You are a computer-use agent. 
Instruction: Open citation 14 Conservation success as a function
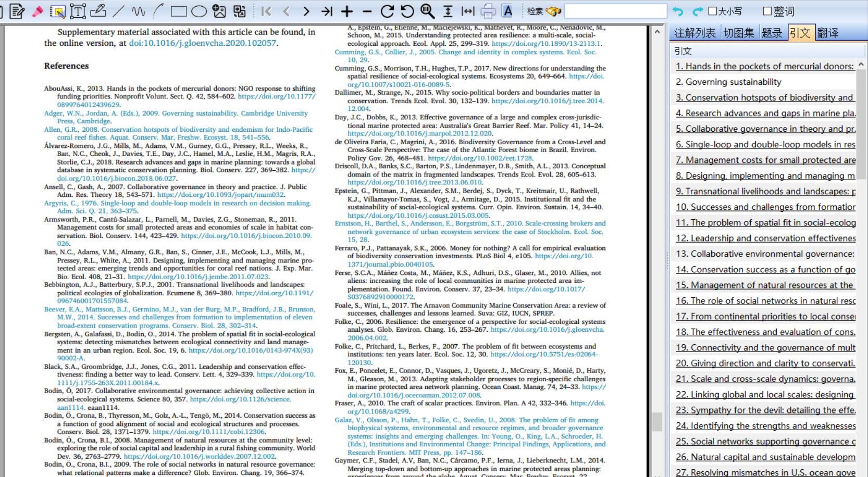point(765,269)
